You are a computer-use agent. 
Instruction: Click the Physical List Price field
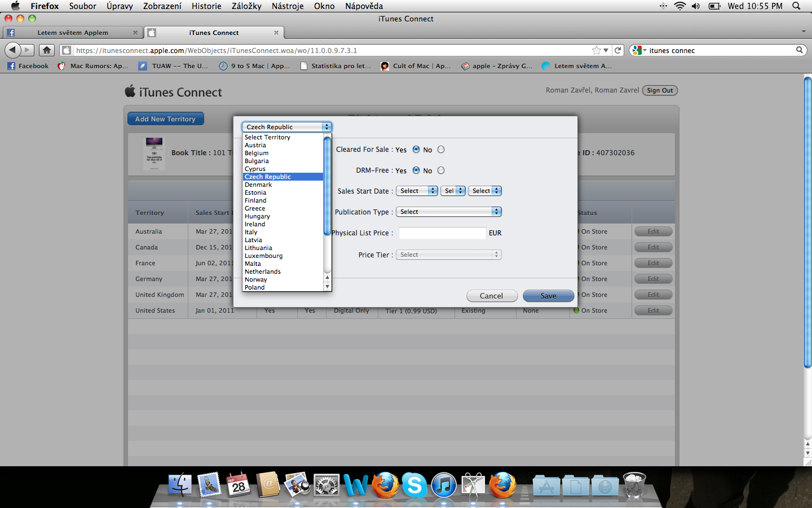(x=442, y=233)
